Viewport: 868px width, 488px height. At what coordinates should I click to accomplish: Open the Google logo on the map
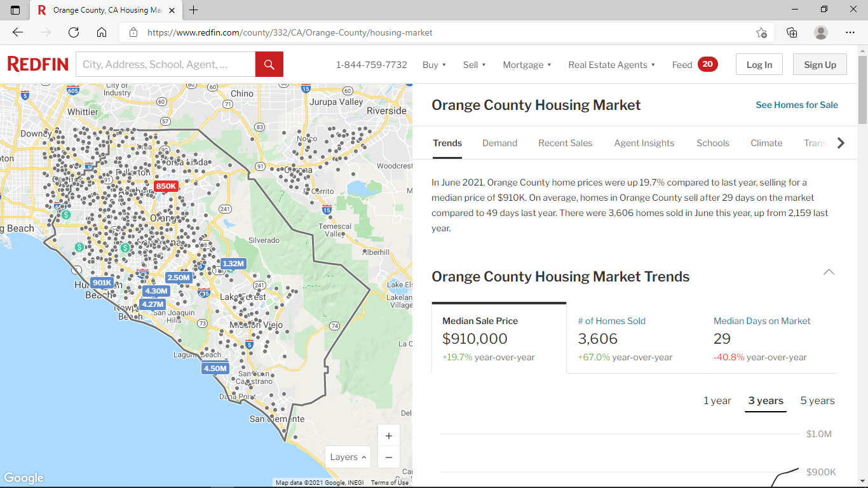pos(24,478)
